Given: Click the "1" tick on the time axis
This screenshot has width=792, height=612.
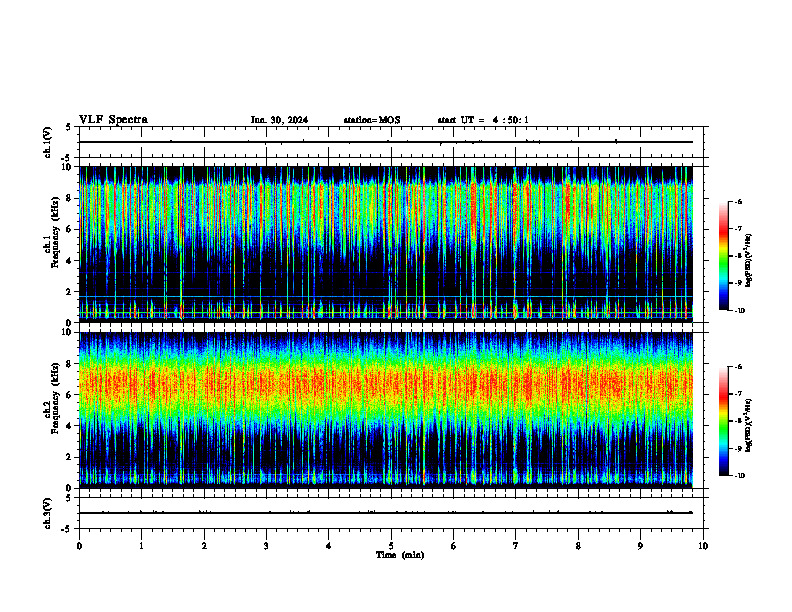Looking at the screenshot, I should [x=141, y=546].
